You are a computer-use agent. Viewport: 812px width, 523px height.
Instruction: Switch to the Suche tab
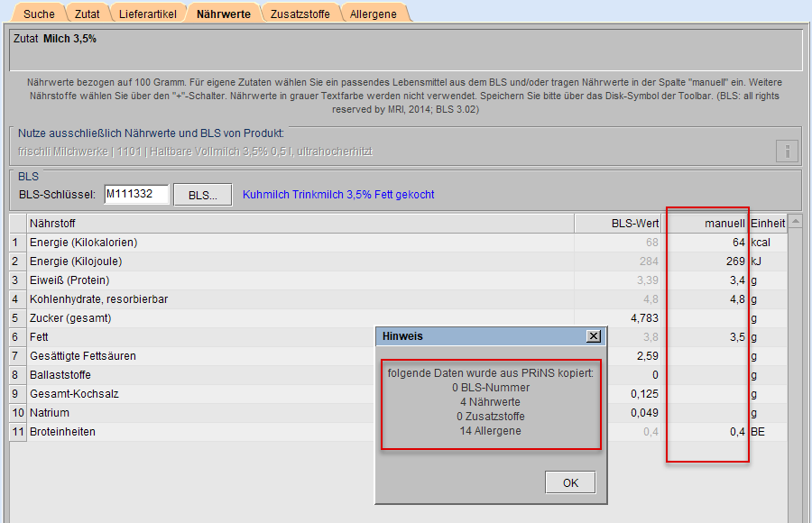point(39,14)
